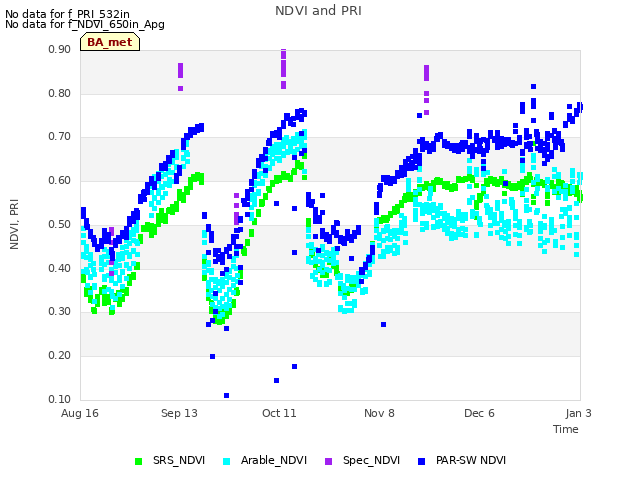The height and width of the screenshot is (480, 640).
Task: Toggle the SRS_NDVI legend entry
Action: pyautogui.click(x=170, y=461)
